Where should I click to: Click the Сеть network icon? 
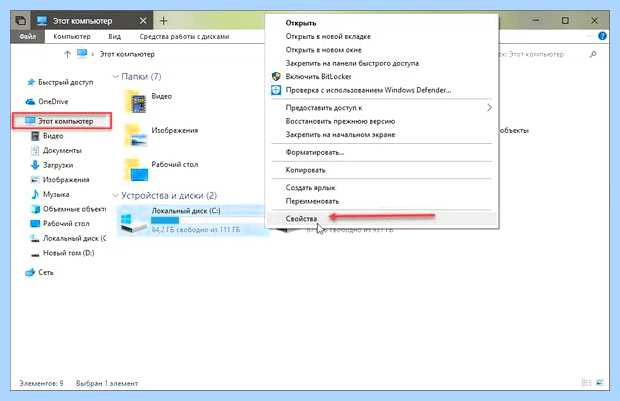30,272
